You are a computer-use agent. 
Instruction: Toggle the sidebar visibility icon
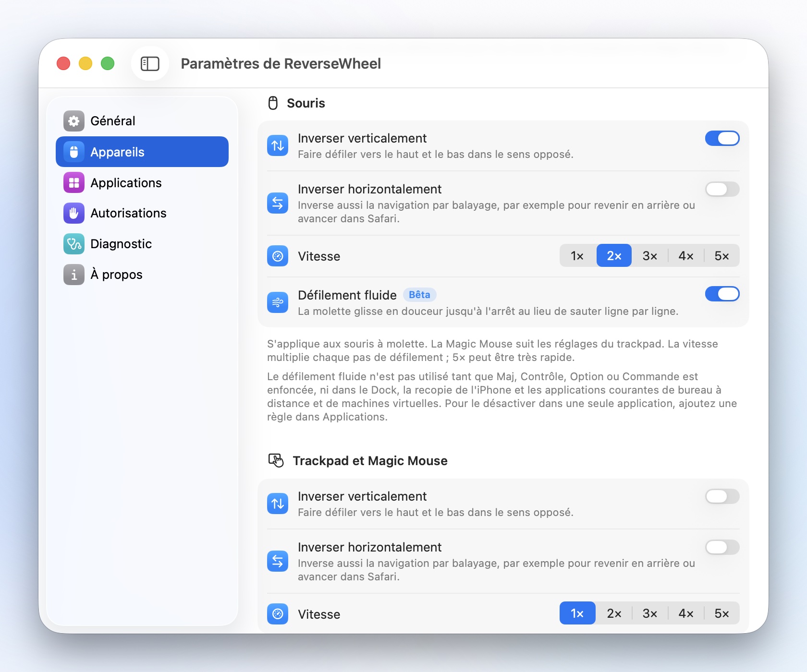coord(150,63)
